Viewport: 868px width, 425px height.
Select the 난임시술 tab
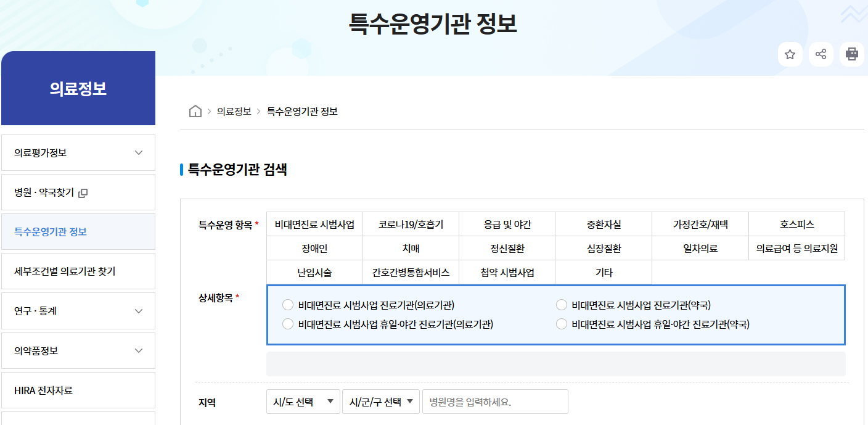314,273
